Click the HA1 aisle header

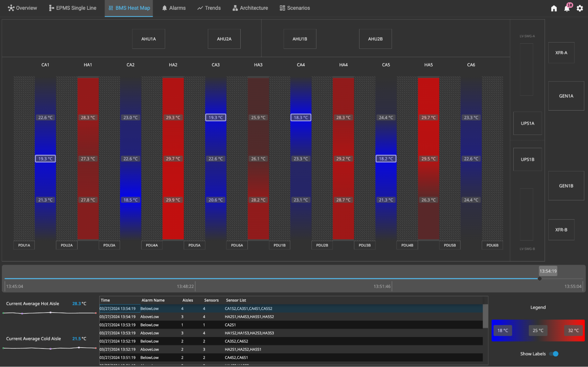(x=88, y=65)
